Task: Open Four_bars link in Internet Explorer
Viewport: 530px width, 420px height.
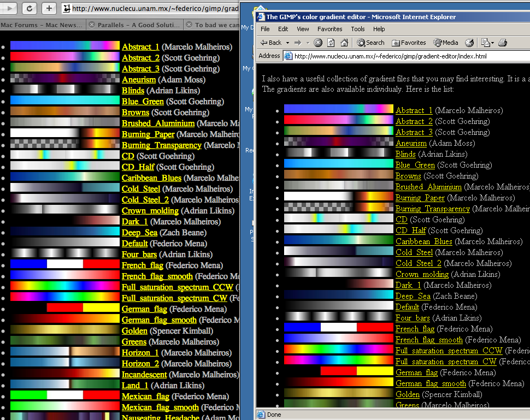Action: pyautogui.click(x=413, y=318)
